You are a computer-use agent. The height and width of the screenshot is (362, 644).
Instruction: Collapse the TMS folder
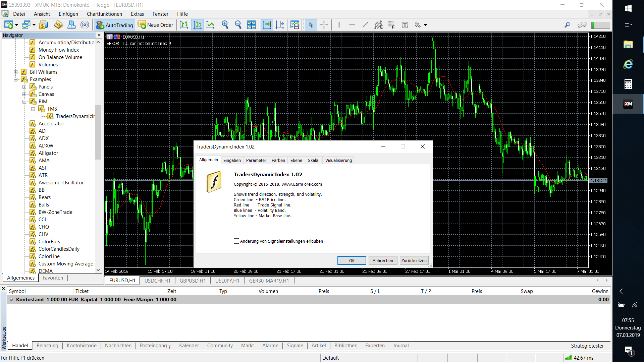tap(33, 109)
